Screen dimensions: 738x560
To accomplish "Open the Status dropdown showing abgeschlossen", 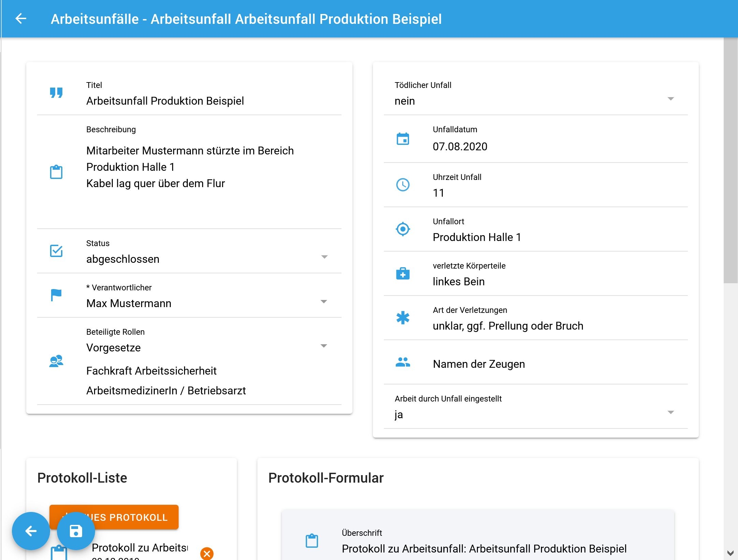I will coord(324,257).
